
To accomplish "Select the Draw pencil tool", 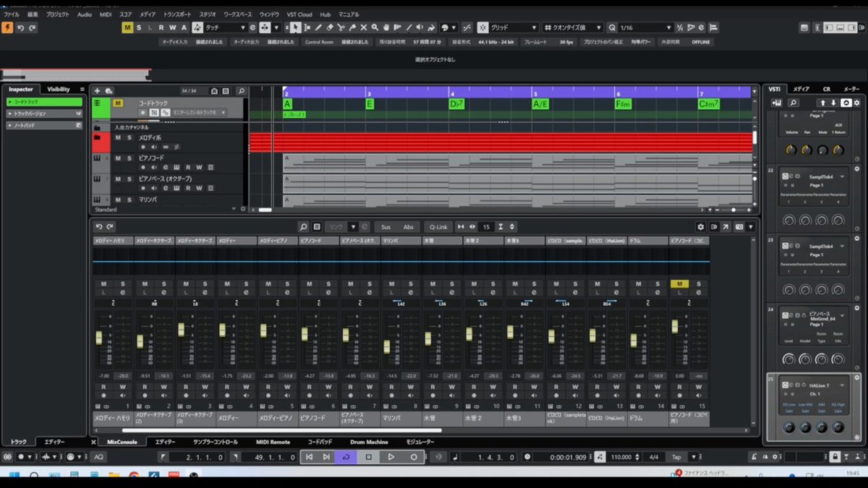I will click(x=318, y=27).
